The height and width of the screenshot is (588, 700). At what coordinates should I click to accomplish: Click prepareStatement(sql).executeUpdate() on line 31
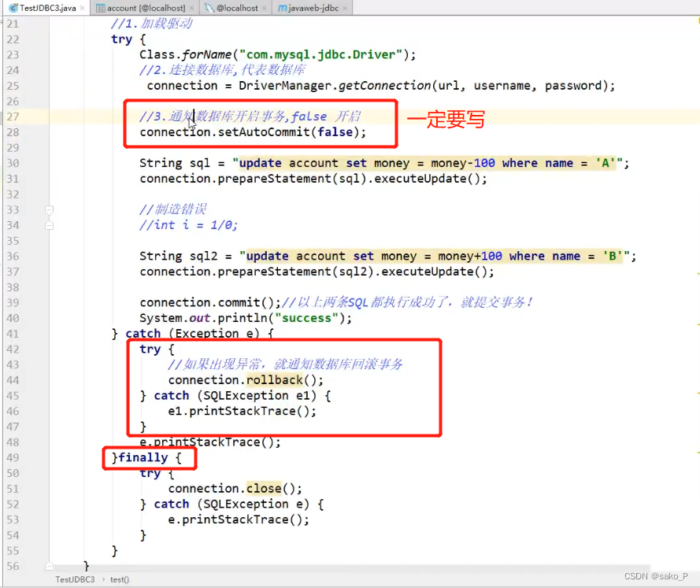[x=352, y=179]
